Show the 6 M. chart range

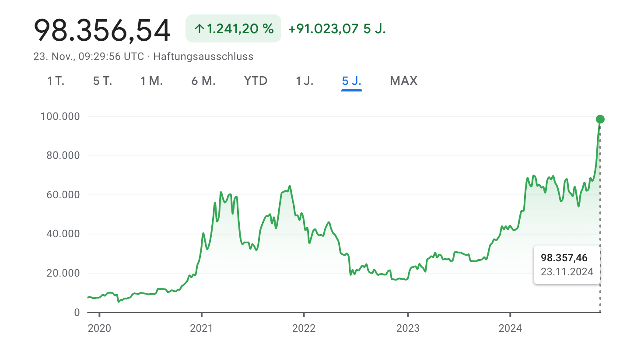click(x=203, y=81)
